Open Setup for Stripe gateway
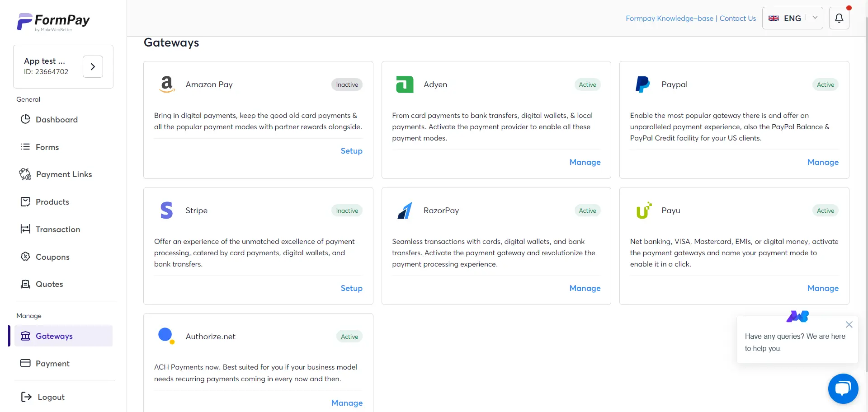 point(351,288)
